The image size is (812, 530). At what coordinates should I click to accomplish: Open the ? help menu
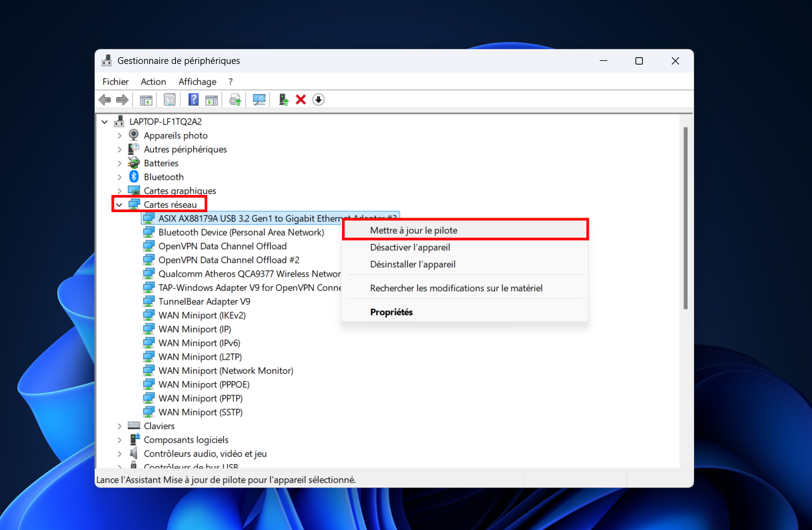point(231,82)
